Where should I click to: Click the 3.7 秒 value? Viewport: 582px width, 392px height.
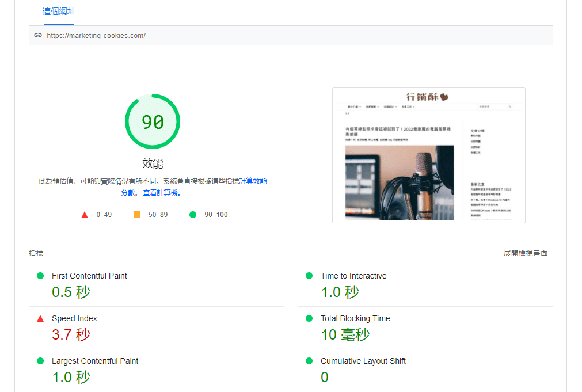click(x=71, y=335)
